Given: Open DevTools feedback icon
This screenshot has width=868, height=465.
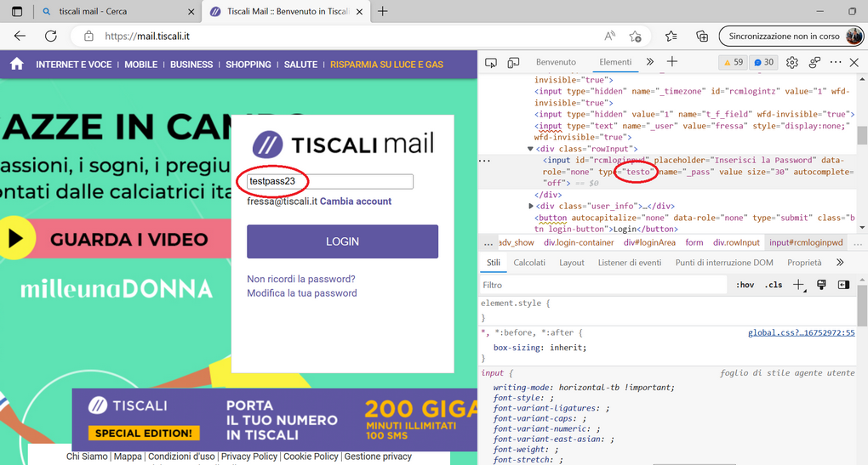Looking at the screenshot, I should 814,62.
